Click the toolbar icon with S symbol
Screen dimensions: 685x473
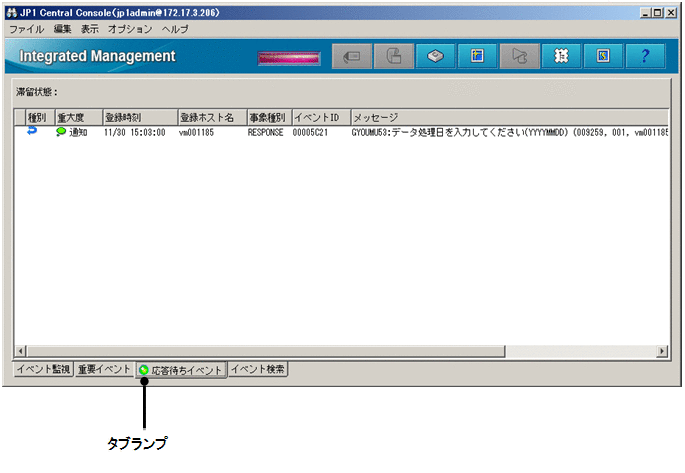(x=603, y=56)
